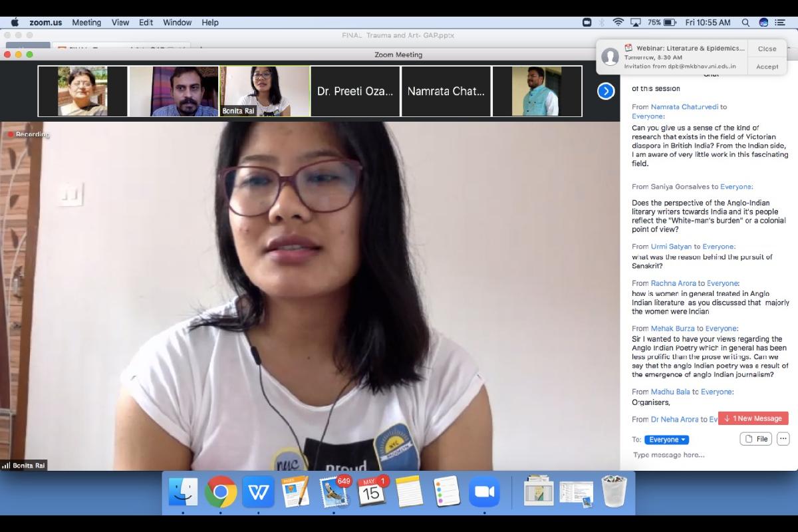Click the red Recording indicator

[29, 134]
